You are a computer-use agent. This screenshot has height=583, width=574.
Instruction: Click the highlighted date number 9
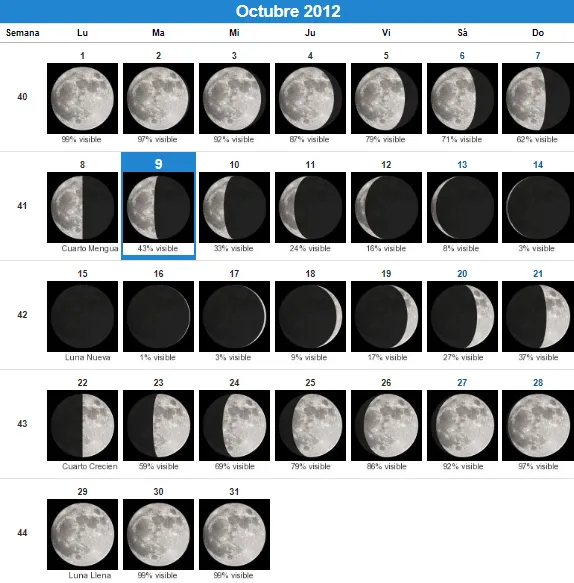(158, 164)
